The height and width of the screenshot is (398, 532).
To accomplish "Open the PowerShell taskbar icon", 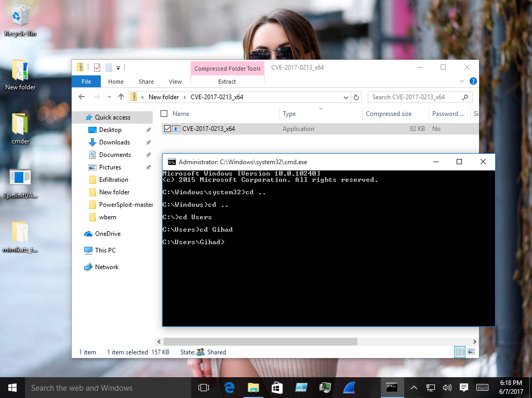I will 301,388.
